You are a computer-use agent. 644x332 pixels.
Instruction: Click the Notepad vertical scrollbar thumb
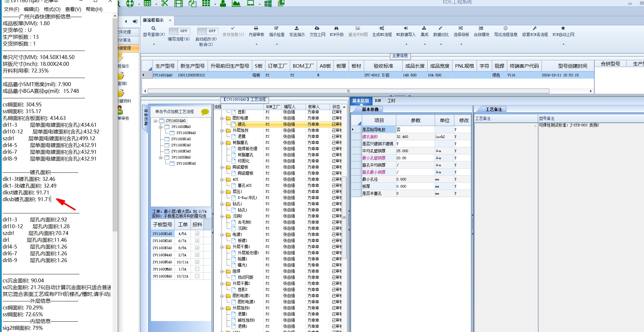(x=115, y=125)
